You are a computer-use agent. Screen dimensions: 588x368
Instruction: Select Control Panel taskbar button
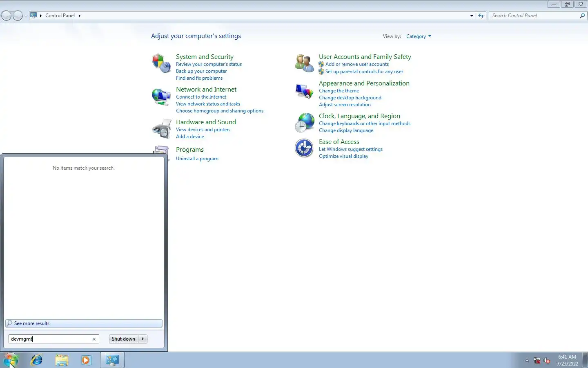(x=112, y=360)
